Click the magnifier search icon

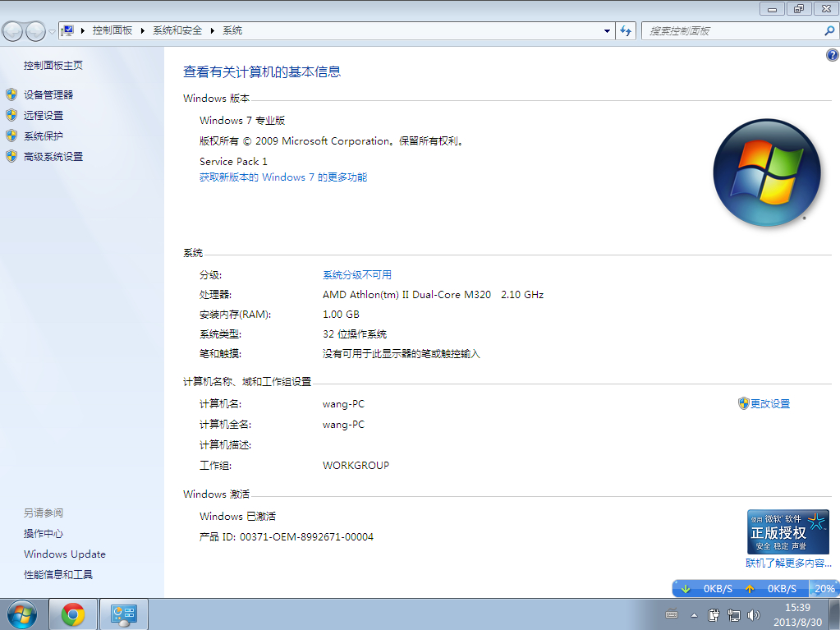coord(829,31)
